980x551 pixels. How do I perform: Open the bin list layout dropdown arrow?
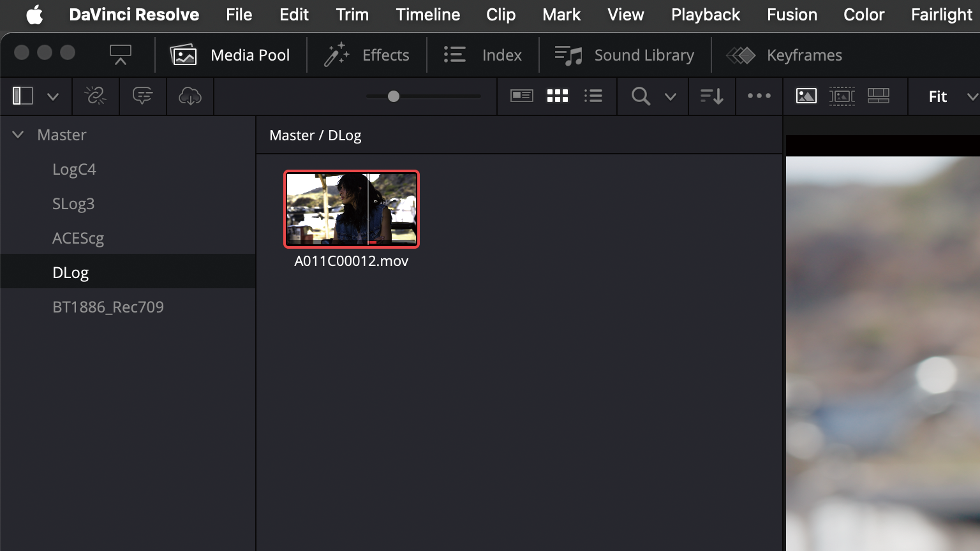(x=53, y=97)
